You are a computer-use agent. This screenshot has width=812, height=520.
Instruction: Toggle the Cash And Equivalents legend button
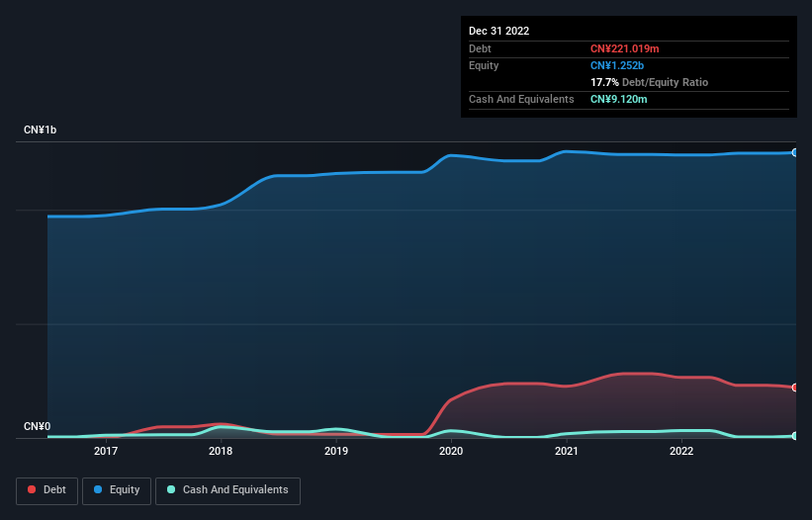pos(227,490)
